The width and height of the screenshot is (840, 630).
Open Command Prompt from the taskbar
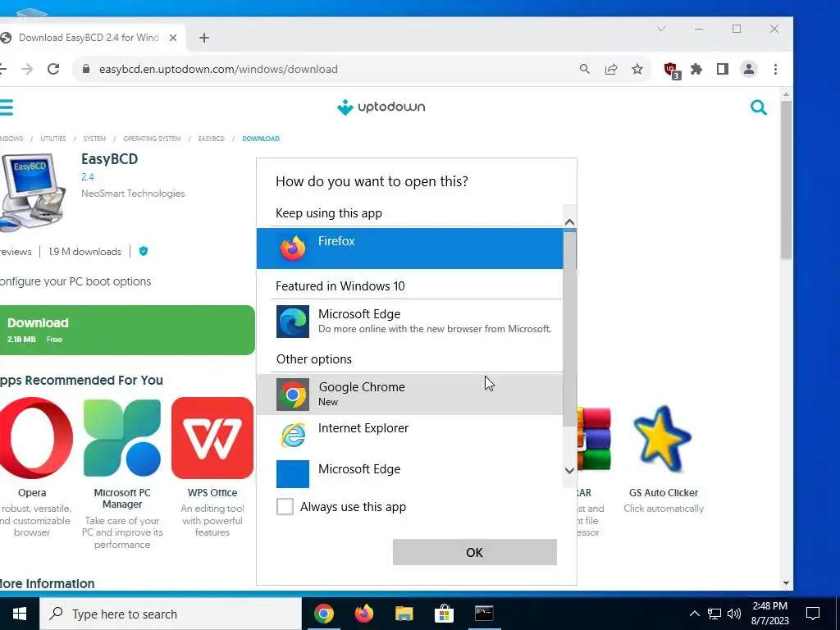click(x=484, y=614)
